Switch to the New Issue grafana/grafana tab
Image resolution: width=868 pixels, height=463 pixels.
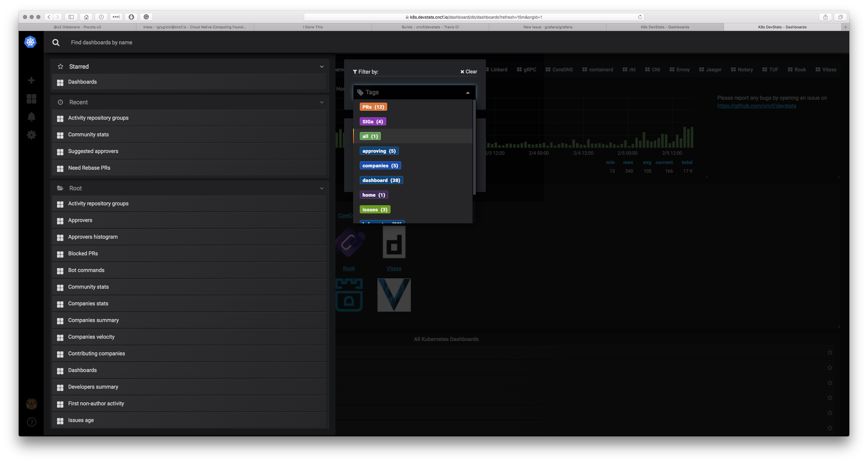[548, 27]
